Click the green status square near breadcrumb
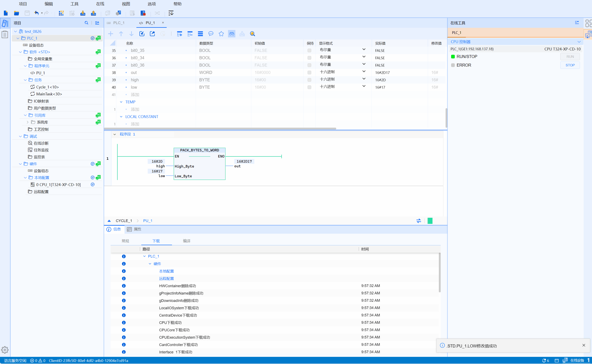The width and height of the screenshot is (592, 364). [430, 221]
